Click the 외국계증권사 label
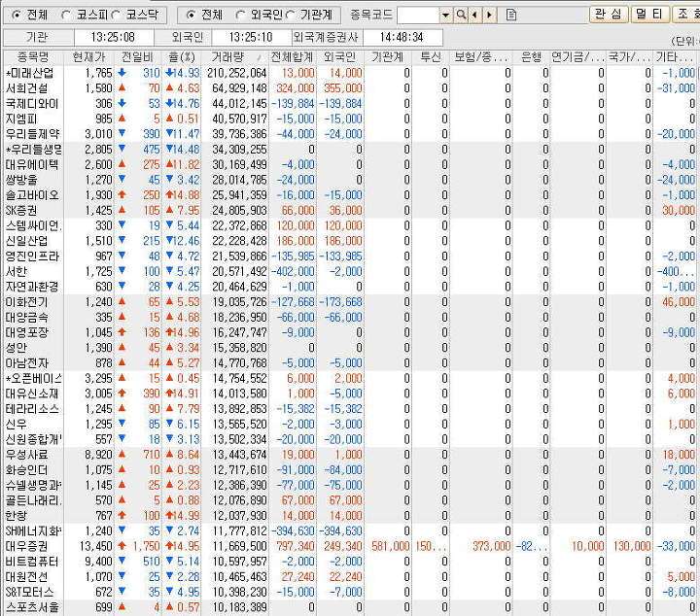The height and width of the screenshot is (616, 700). pyautogui.click(x=327, y=37)
